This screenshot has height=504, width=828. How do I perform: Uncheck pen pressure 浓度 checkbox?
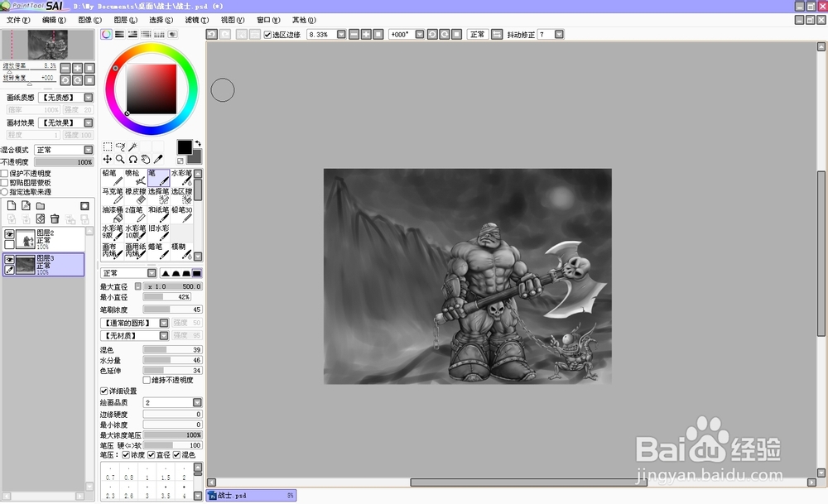pos(126,455)
